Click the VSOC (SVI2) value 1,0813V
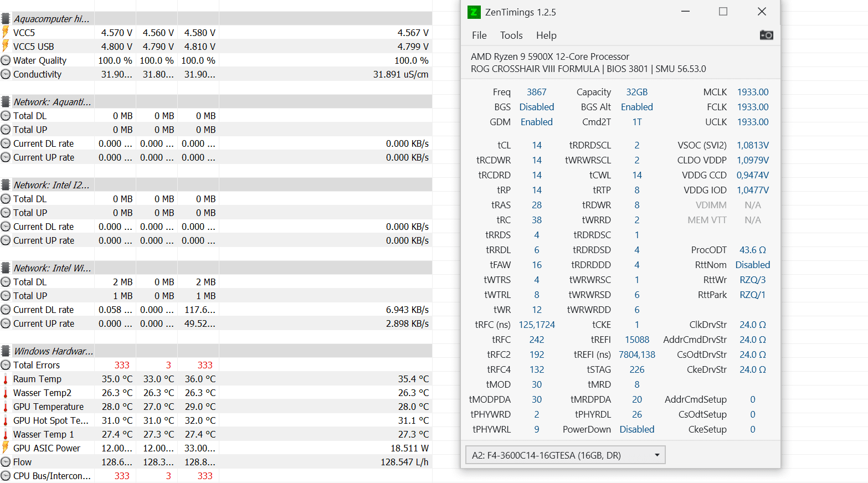 coord(753,145)
